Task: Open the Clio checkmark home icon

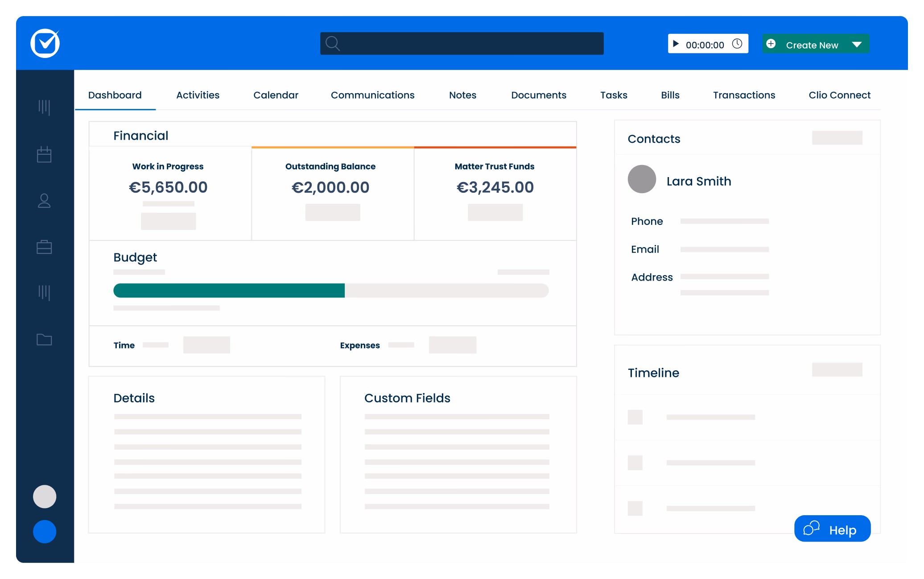Action: point(45,43)
